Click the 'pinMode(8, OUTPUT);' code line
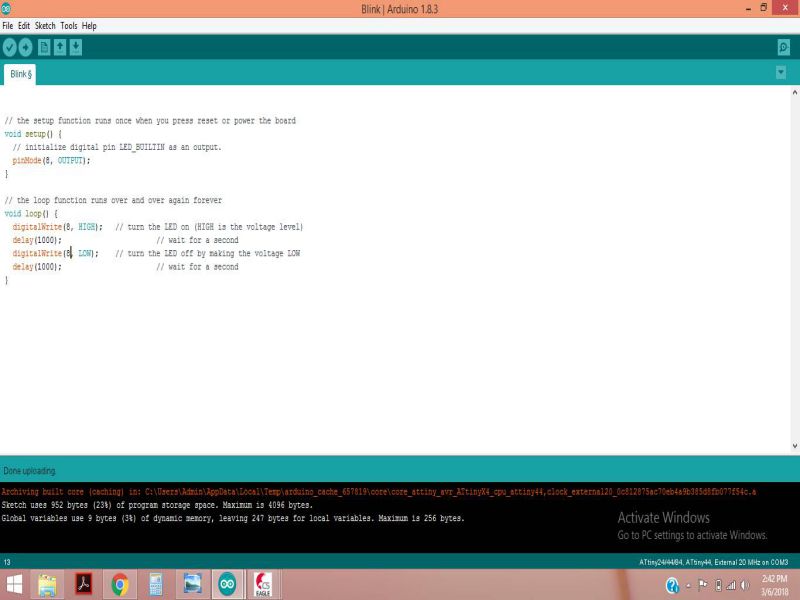The image size is (800, 600). tap(51, 161)
